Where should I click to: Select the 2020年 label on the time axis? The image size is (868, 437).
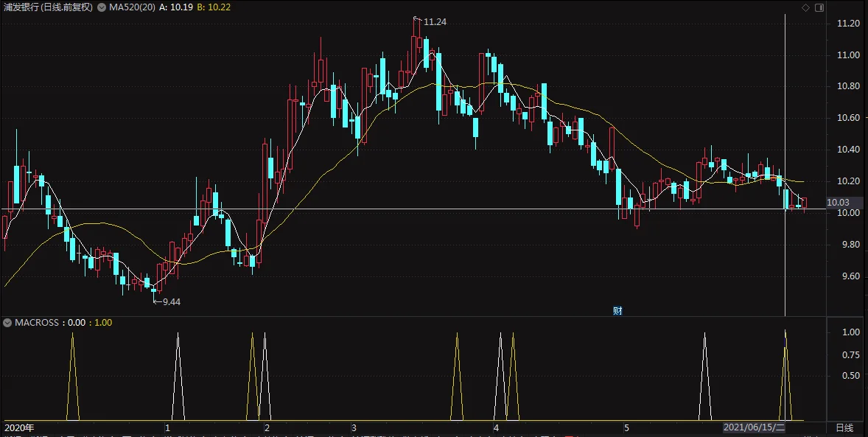[19, 427]
